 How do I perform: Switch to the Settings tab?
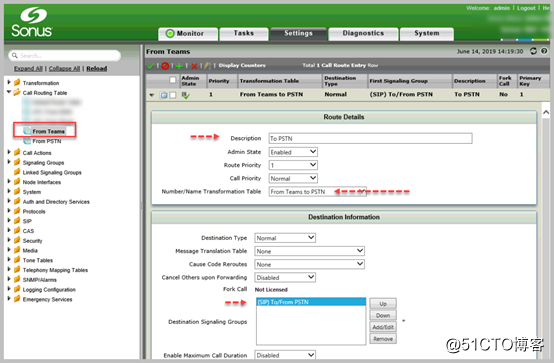(x=299, y=34)
